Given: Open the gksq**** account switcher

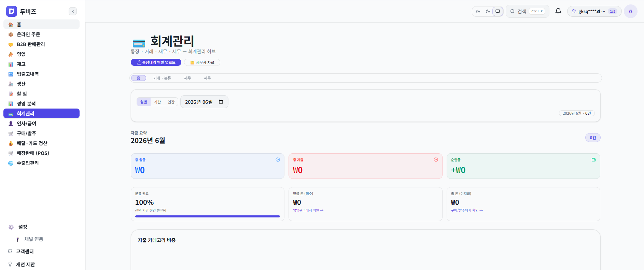Looking at the screenshot, I should click(594, 11).
